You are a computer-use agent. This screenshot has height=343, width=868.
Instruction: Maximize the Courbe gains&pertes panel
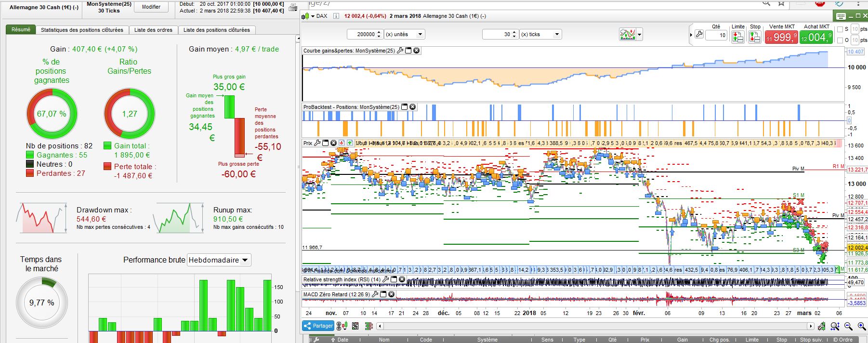[x=408, y=51]
